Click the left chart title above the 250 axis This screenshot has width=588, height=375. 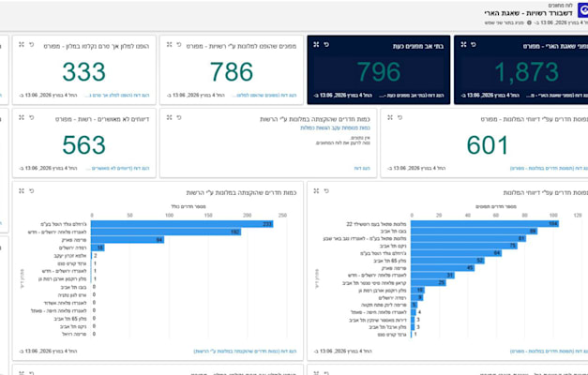[x=241, y=193]
